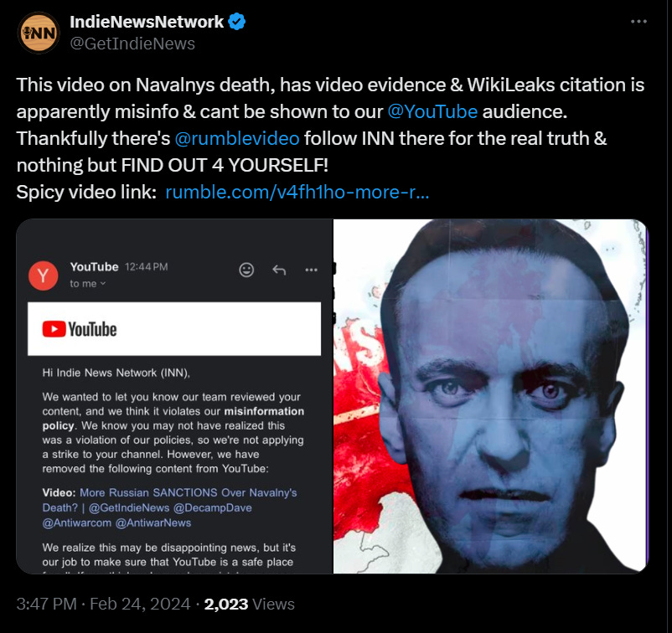Click the 2,023 Views count
Viewport: 672px width, 633px height.
pos(250,604)
